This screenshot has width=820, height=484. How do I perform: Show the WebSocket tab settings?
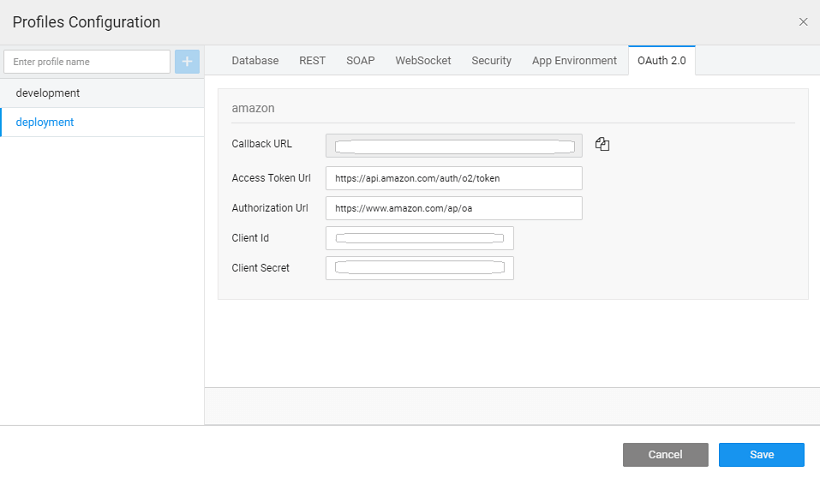click(x=423, y=60)
